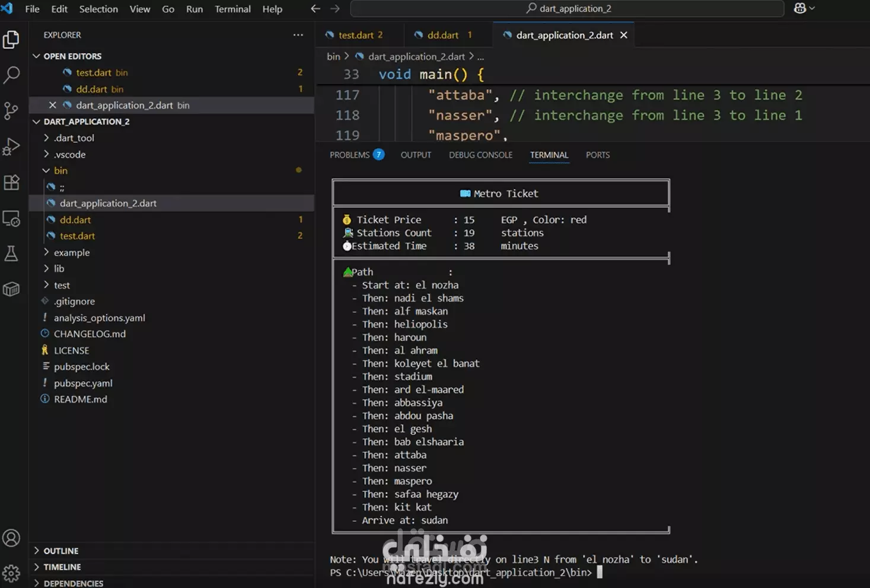
Task: Open the Terminal menu
Action: [232, 9]
